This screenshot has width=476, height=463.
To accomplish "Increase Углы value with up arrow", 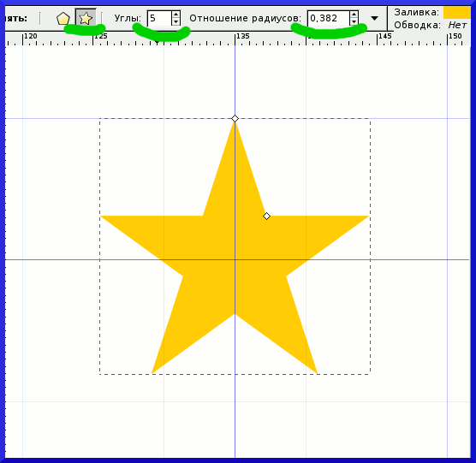I will tap(176, 15).
